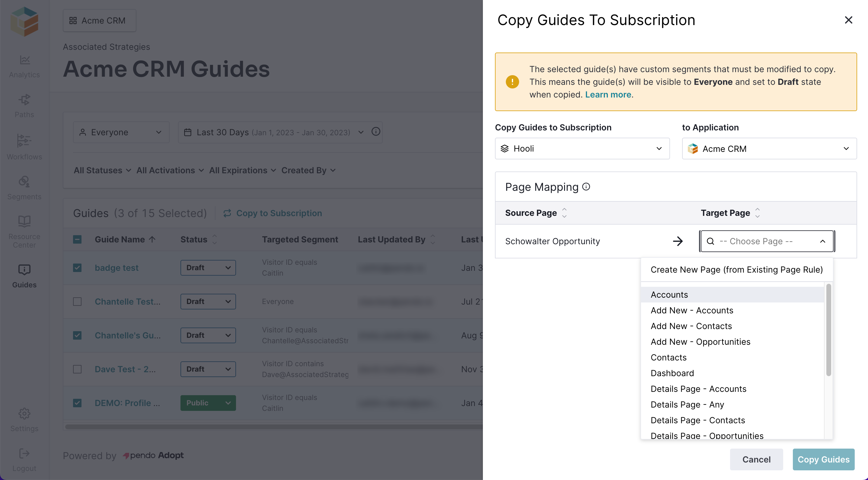Open the DEMO: Profile Public status dropdown
Screen dimensions: 868x480
coord(208,403)
